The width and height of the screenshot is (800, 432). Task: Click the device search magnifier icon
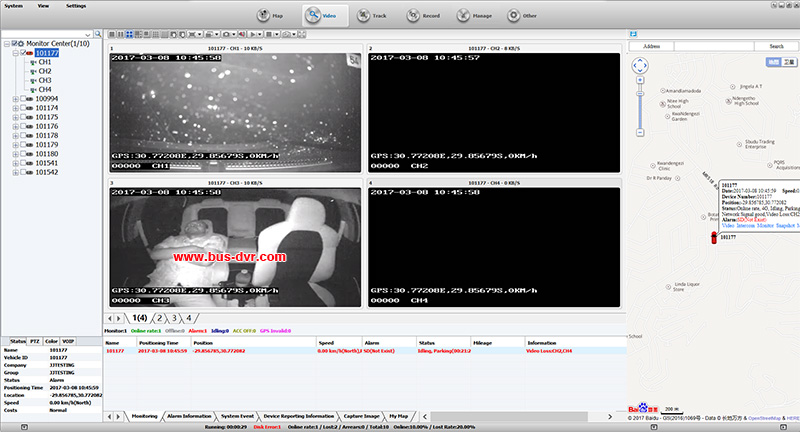coord(97,33)
